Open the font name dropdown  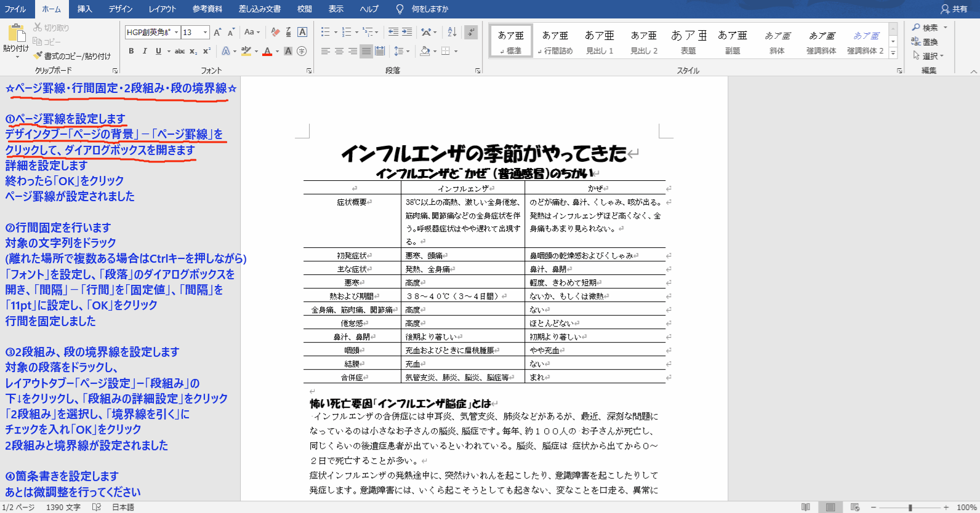coord(177,32)
